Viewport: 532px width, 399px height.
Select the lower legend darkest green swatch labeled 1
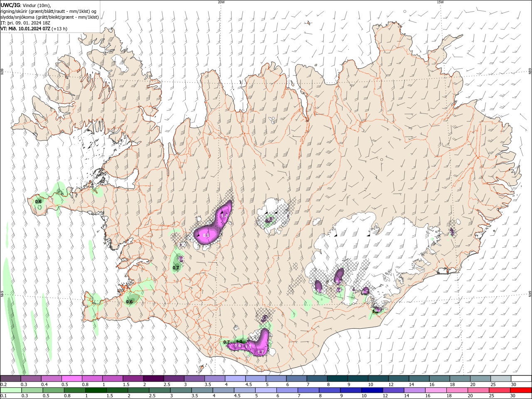tap(96, 390)
